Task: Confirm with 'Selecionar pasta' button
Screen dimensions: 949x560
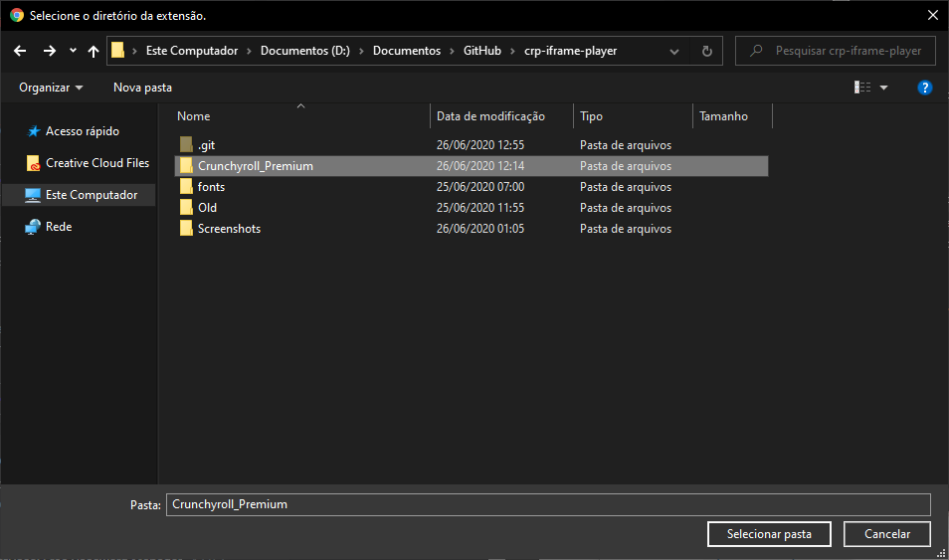Action: click(769, 534)
